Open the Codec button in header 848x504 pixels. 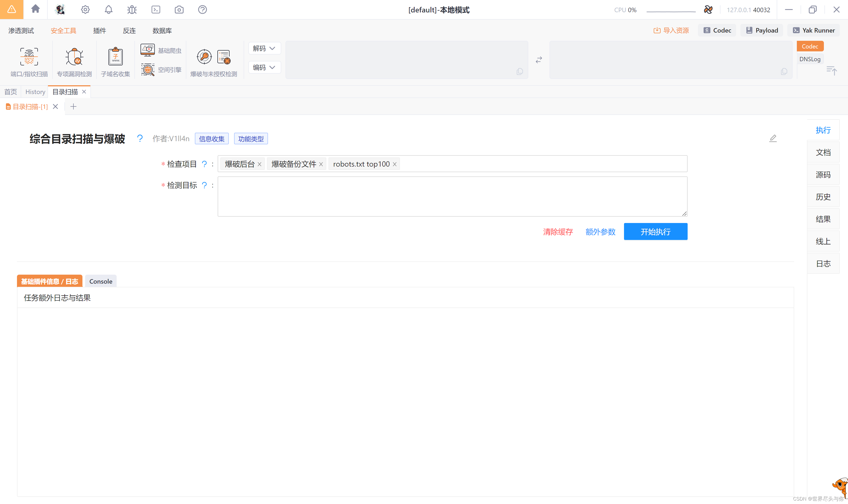717,30
